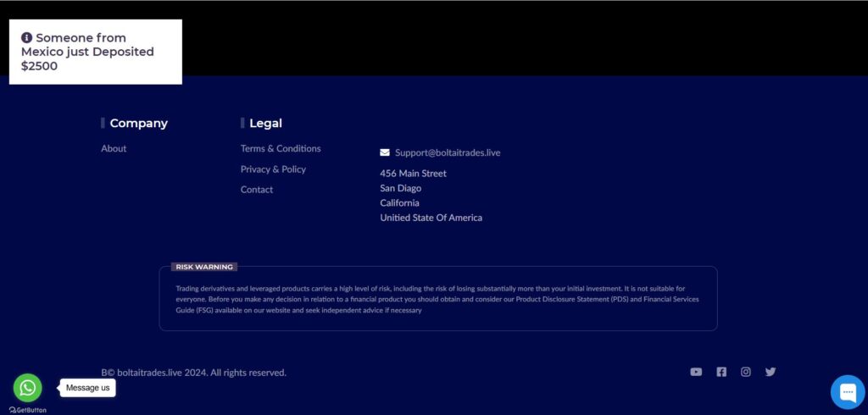Viewport: 868px width, 415px height.
Task: Click the GetButton branding label
Action: (x=28, y=410)
